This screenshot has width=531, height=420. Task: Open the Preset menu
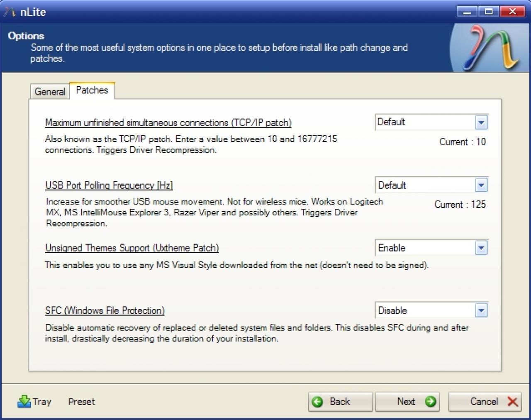pyautogui.click(x=82, y=402)
